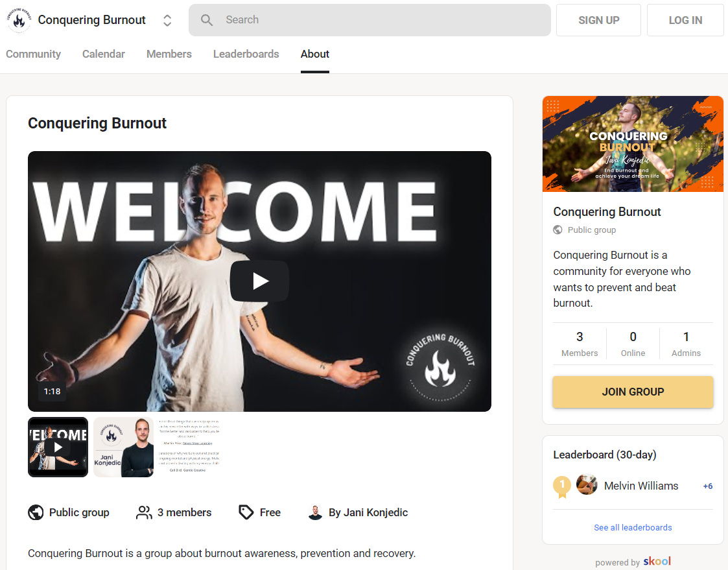728x570 pixels.
Task: Click the 1:18 video duration badge
Action: click(52, 392)
